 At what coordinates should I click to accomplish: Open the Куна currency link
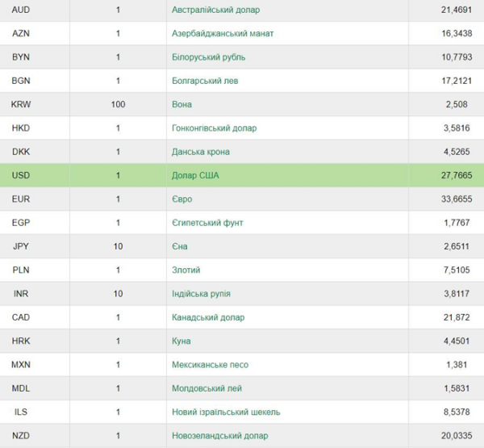pyautogui.click(x=181, y=341)
